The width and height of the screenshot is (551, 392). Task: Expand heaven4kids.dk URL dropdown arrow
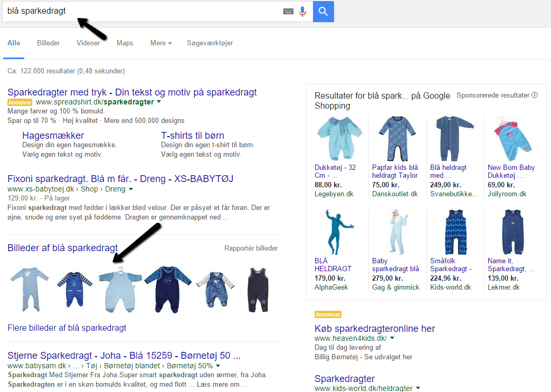392,338
